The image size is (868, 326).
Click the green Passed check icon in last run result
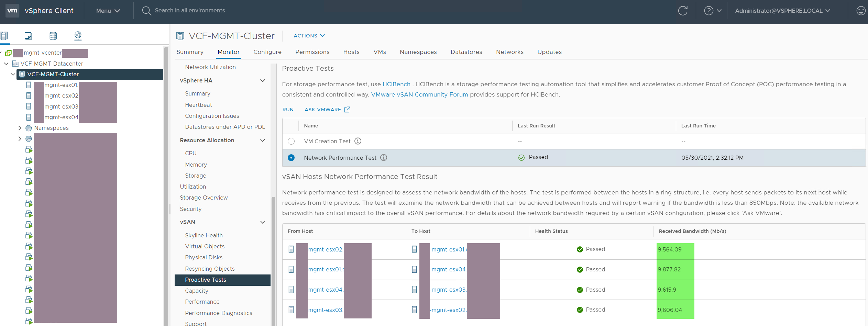pyautogui.click(x=521, y=158)
